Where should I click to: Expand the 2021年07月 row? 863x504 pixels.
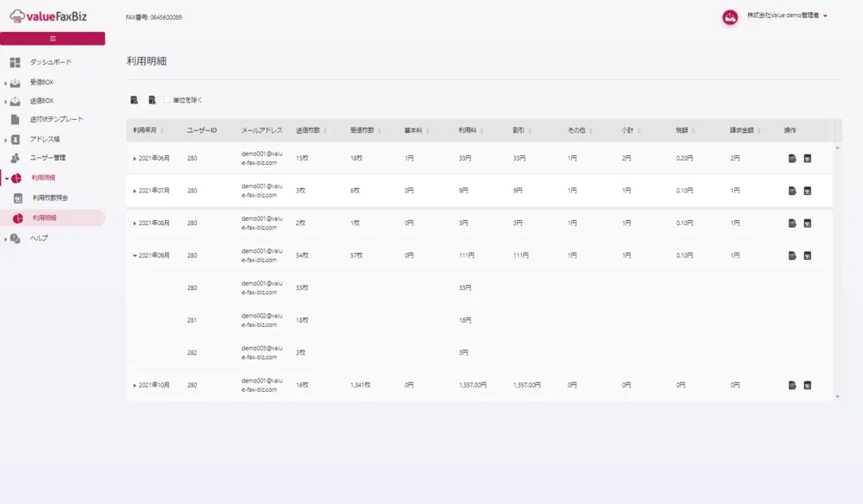[x=135, y=191]
